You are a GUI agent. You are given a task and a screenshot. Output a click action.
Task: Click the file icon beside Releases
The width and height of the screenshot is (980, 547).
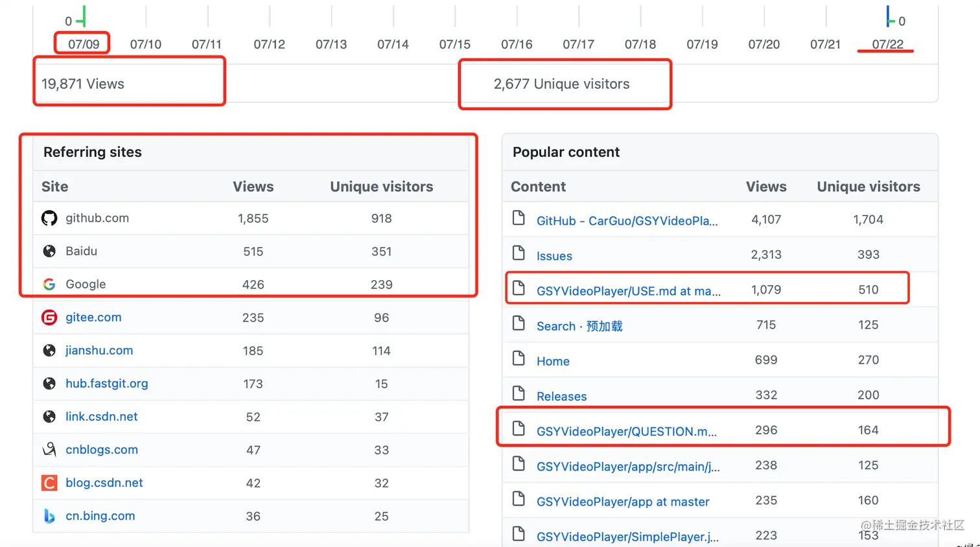[x=519, y=393]
